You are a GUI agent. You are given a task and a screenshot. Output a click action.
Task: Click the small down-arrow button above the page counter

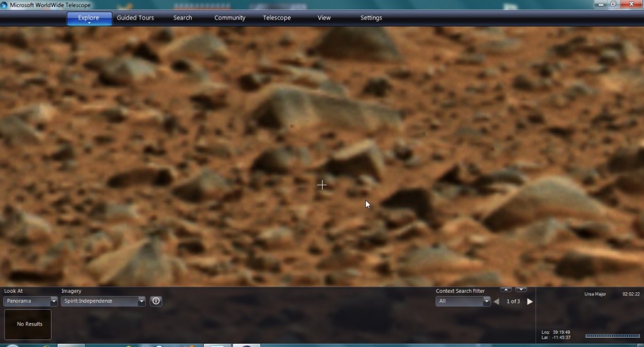coord(521,290)
